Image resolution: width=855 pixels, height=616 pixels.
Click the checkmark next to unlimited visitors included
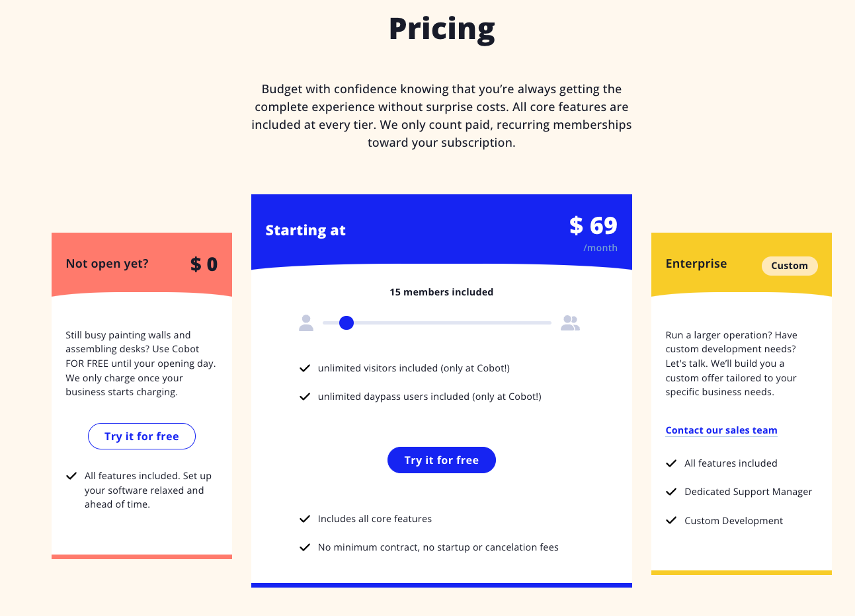(x=305, y=368)
